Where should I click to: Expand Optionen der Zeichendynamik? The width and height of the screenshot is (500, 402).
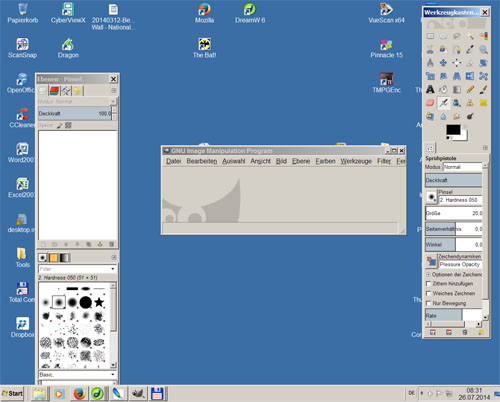tap(428, 275)
